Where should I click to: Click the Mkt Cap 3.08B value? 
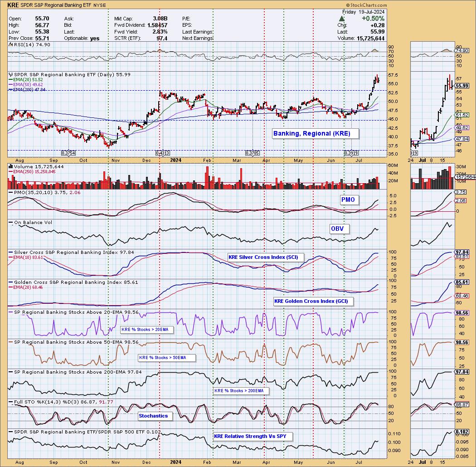pos(160,19)
